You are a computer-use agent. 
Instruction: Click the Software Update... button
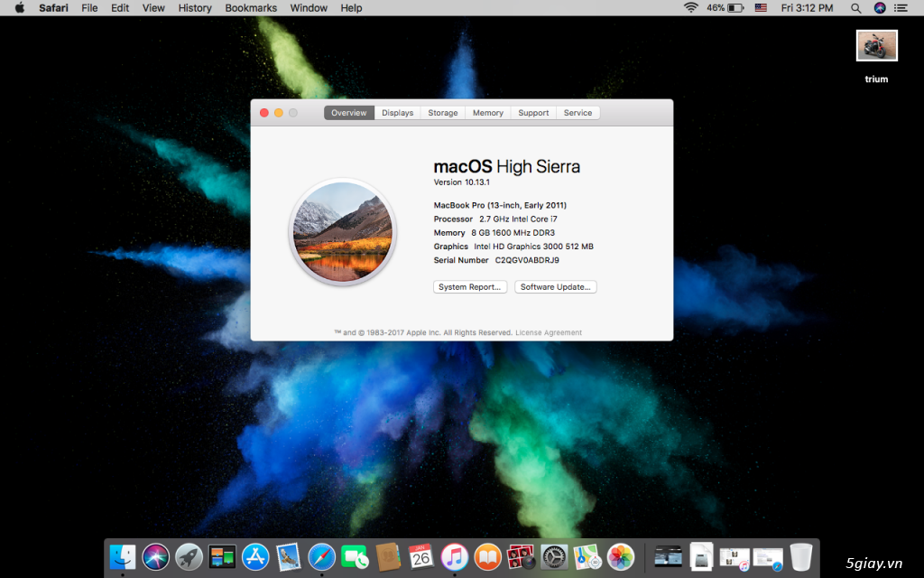[555, 286]
